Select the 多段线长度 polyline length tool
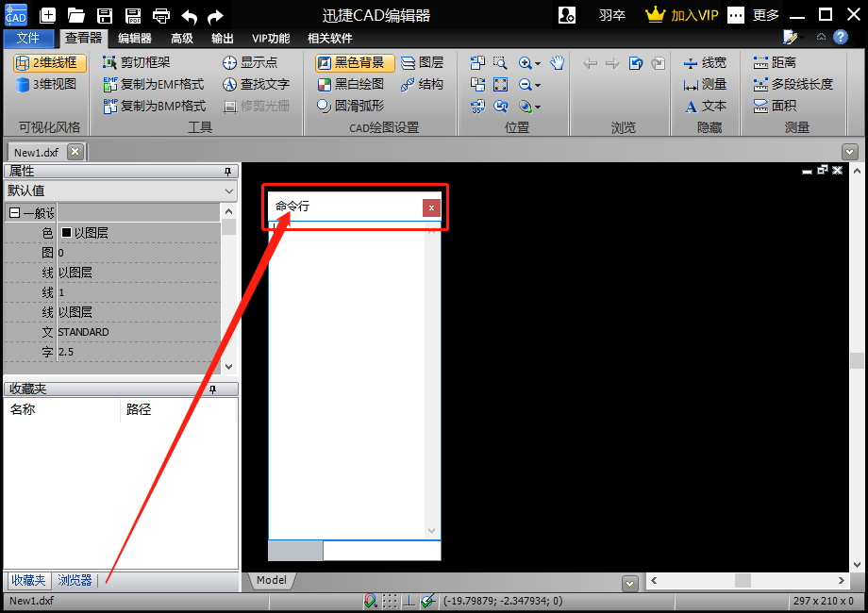 (x=793, y=84)
